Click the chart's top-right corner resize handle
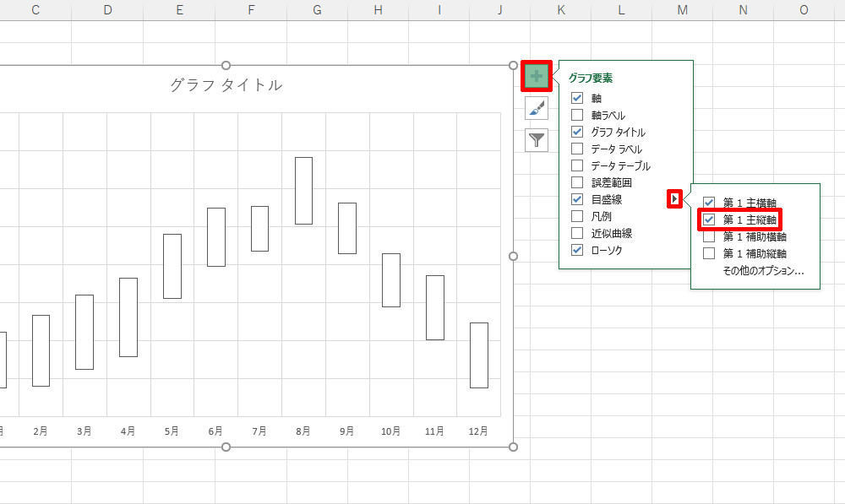This screenshot has height=504, width=845. point(513,65)
